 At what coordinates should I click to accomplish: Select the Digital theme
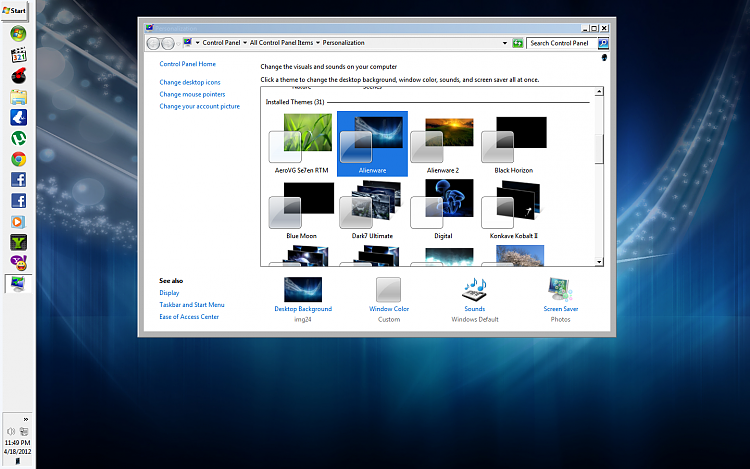(x=443, y=209)
